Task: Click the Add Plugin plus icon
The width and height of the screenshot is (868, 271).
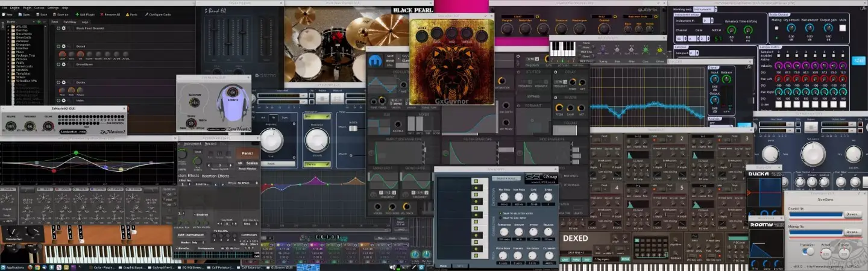Action: 77,14
